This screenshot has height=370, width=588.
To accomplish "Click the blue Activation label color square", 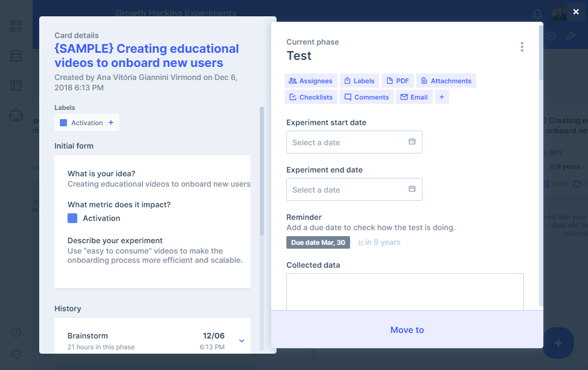I will pos(64,123).
